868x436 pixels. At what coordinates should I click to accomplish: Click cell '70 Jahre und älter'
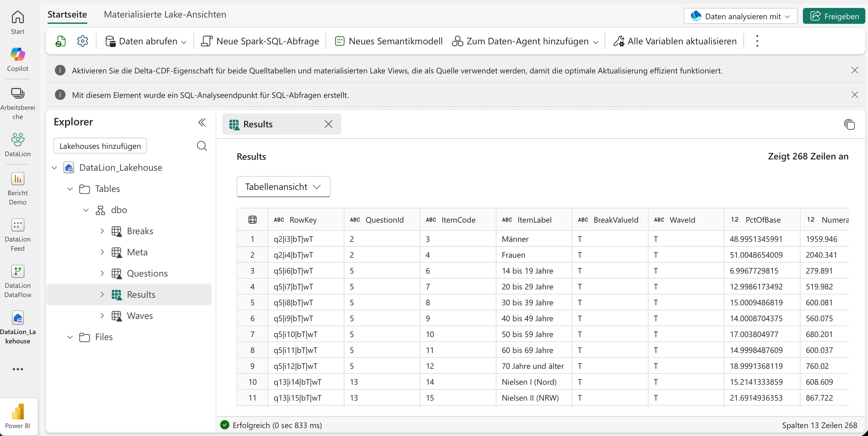tap(534, 366)
